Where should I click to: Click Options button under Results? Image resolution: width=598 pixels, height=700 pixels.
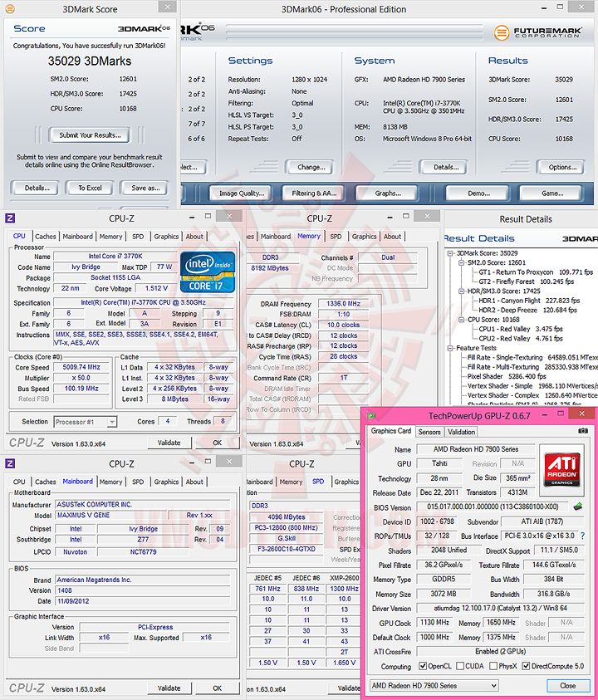tap(561, 167)
